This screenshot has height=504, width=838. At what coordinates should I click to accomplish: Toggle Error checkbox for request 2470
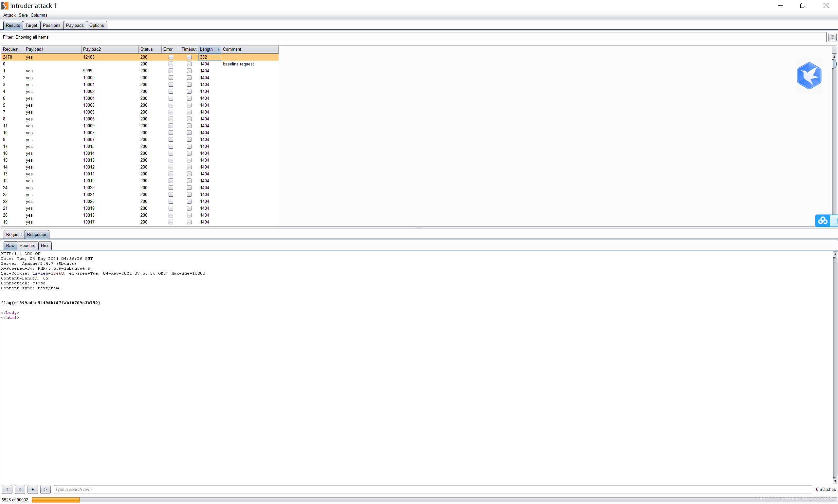click(x=171, y=57)
